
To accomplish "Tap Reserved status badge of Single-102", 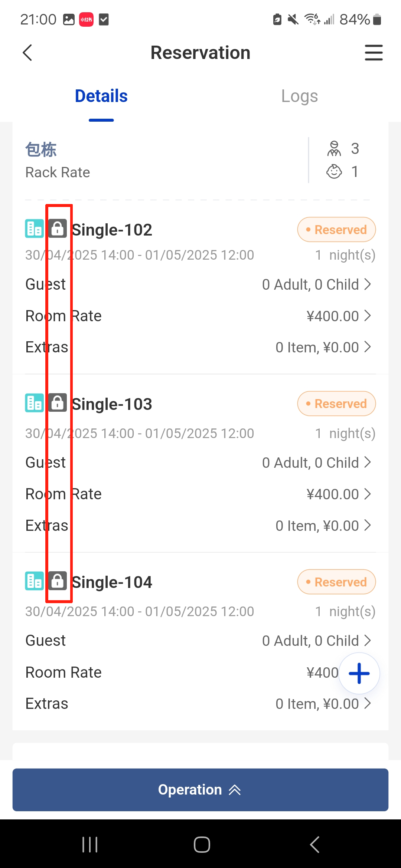I will [x=336, y=230].
